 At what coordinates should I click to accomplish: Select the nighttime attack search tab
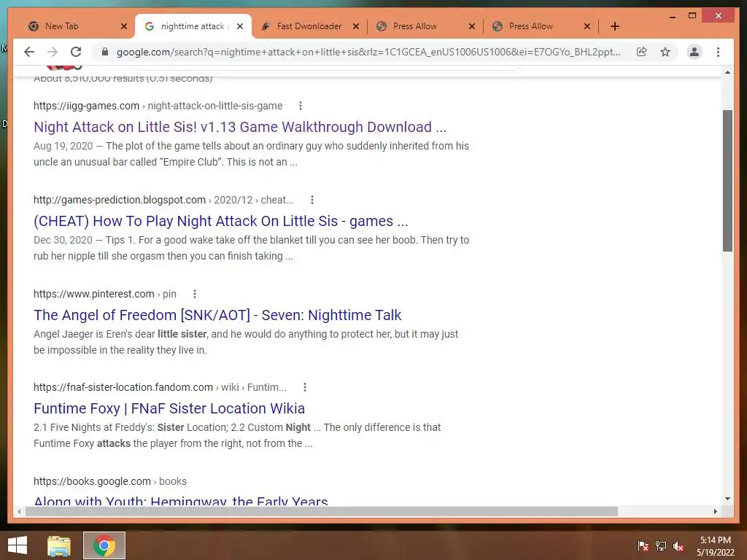tap(193, 26)
